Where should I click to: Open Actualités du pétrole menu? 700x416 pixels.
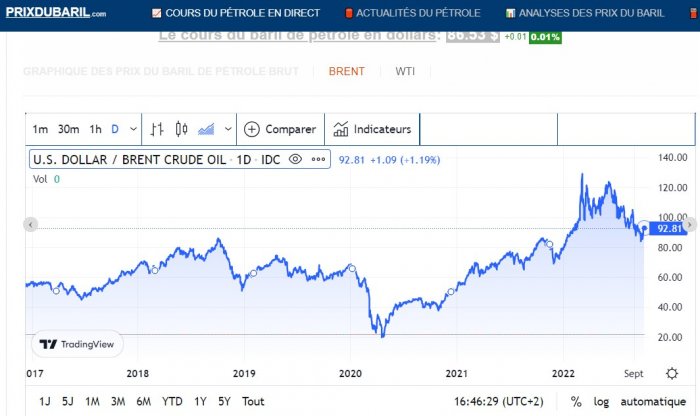point(413,13)
